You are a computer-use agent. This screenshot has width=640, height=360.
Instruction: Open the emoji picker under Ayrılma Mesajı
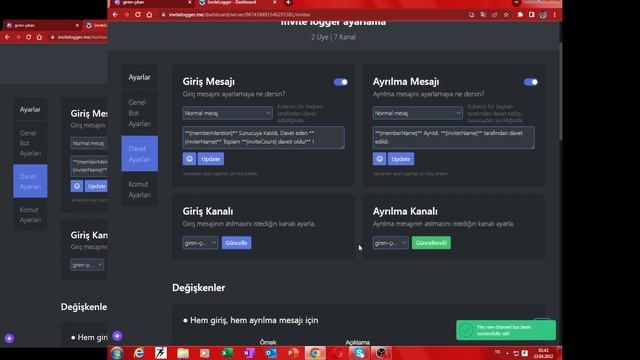(380, 159)
